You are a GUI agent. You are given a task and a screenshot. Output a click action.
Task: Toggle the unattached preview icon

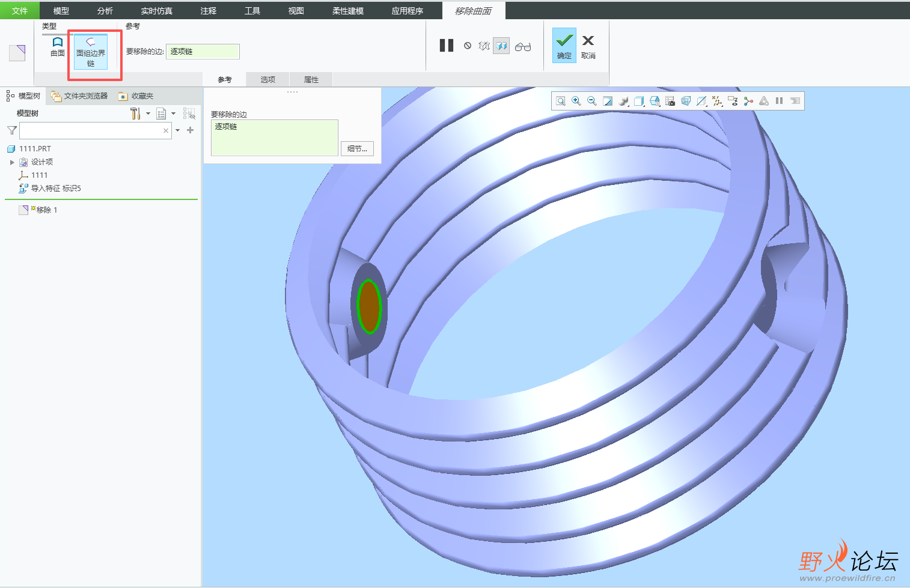click(484, 46)
